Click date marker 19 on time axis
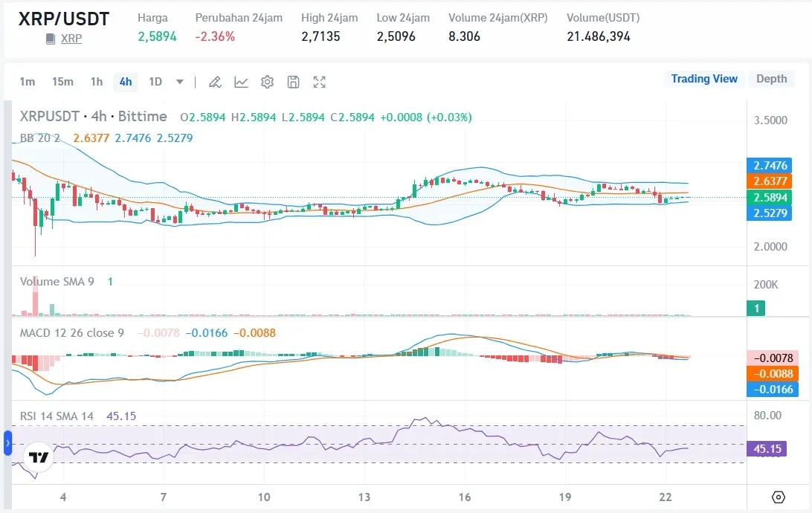 [565, 497]
